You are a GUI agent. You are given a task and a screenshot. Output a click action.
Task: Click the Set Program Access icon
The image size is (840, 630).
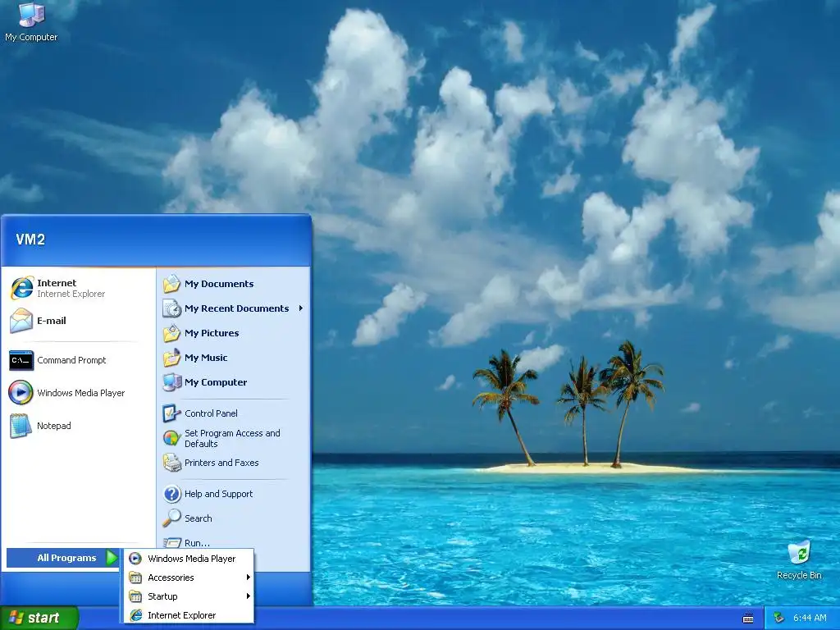point(172,438)
